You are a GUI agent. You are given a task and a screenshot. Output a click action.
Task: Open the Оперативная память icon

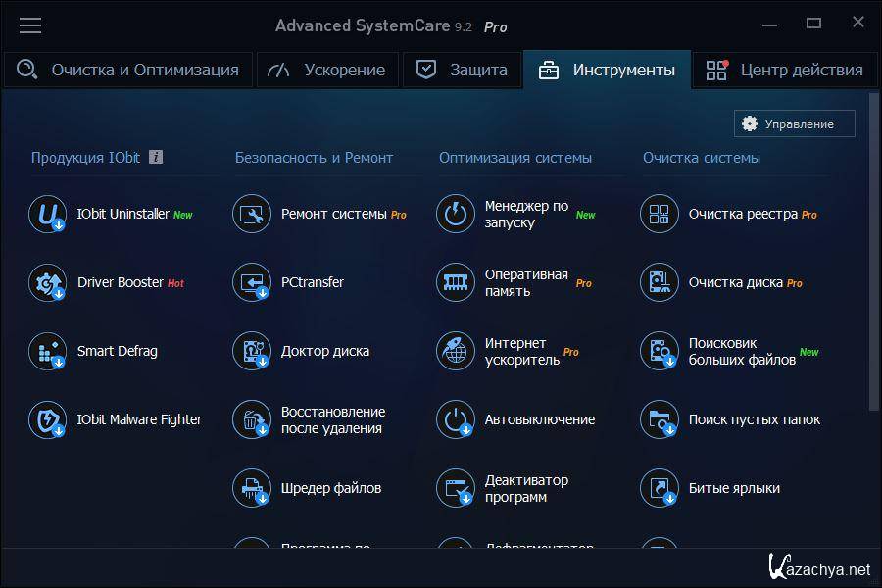(x=455, y=282)
